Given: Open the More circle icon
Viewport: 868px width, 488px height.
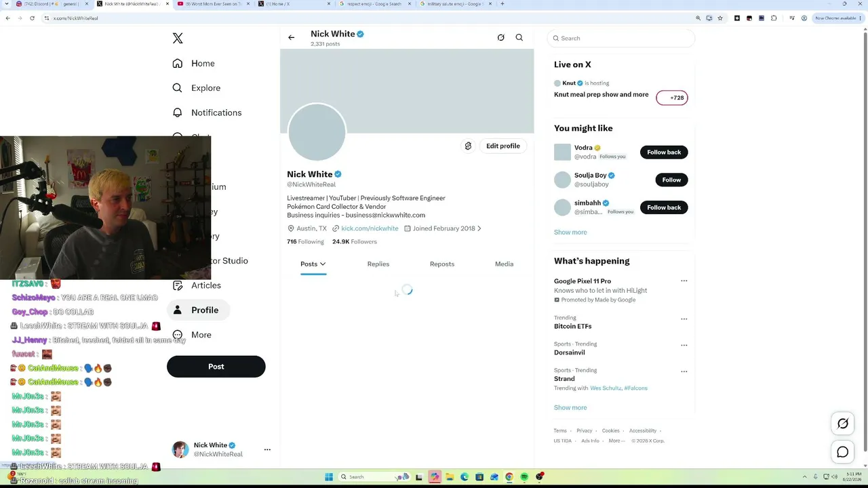Looking at the screenshot, I should click(177, 335).
